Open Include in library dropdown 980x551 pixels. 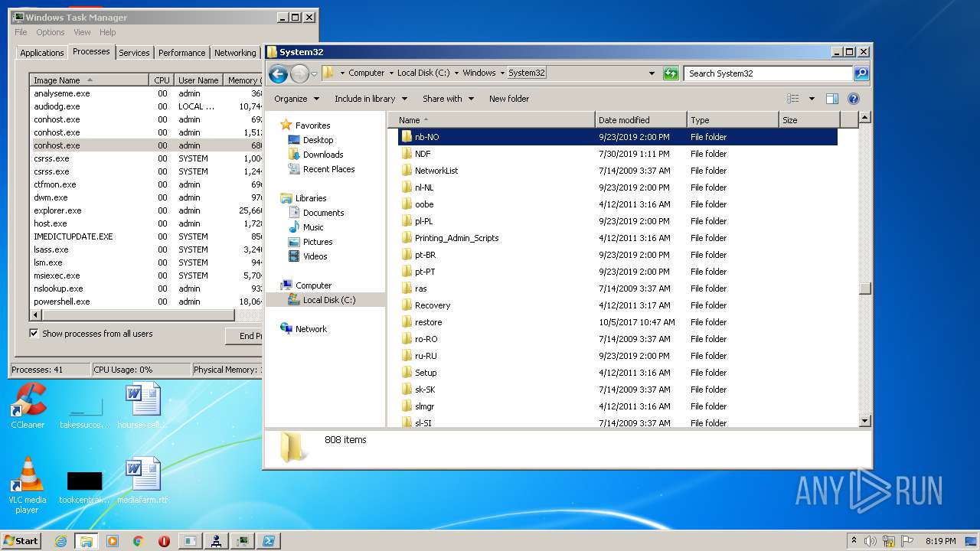370,99
